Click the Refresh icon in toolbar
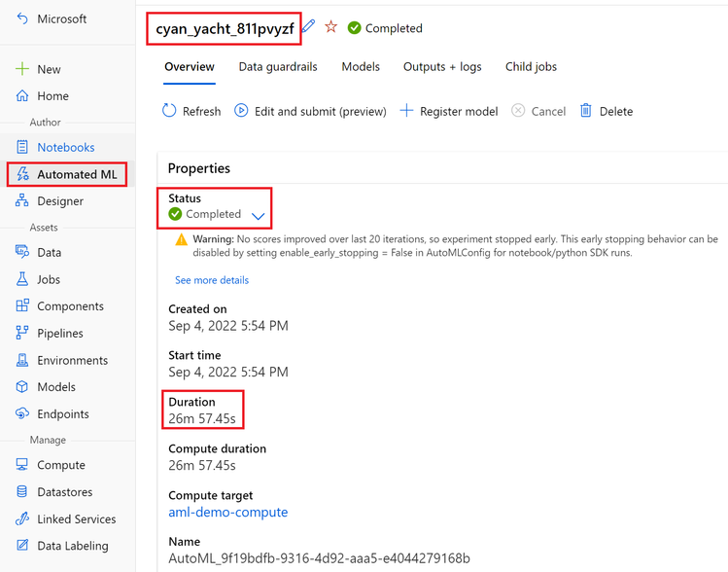Image resolution: width=728 pixels, height=572 pixels. (x=169, y=111)
